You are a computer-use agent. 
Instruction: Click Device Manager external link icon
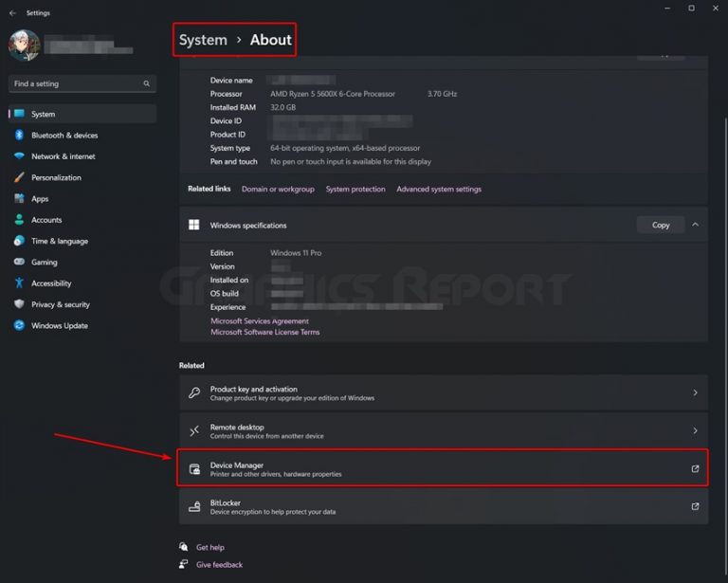click(x=695, y=468)
